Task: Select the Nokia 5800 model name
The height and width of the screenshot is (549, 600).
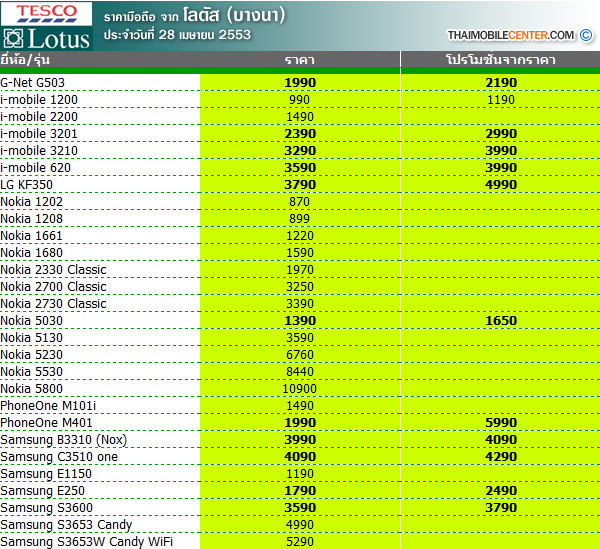Action: point(31,389)
